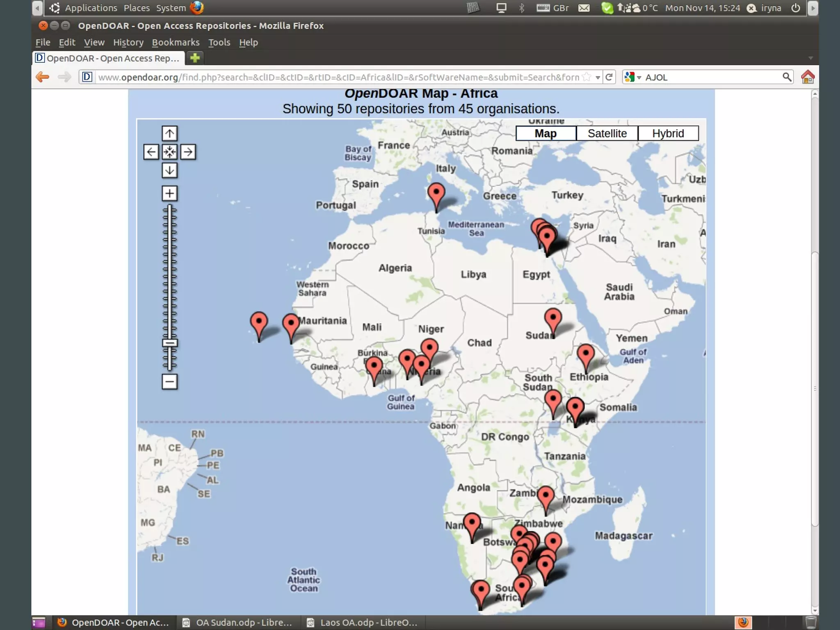840x630 pixels.
Task: Pan the map left with arrow button
Action: (x=151, y=152)
